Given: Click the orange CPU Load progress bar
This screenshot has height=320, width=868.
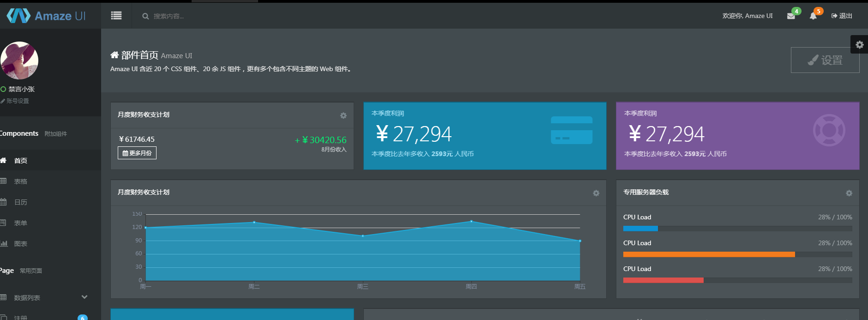Looking at the screenshot, I should (709, 254).
